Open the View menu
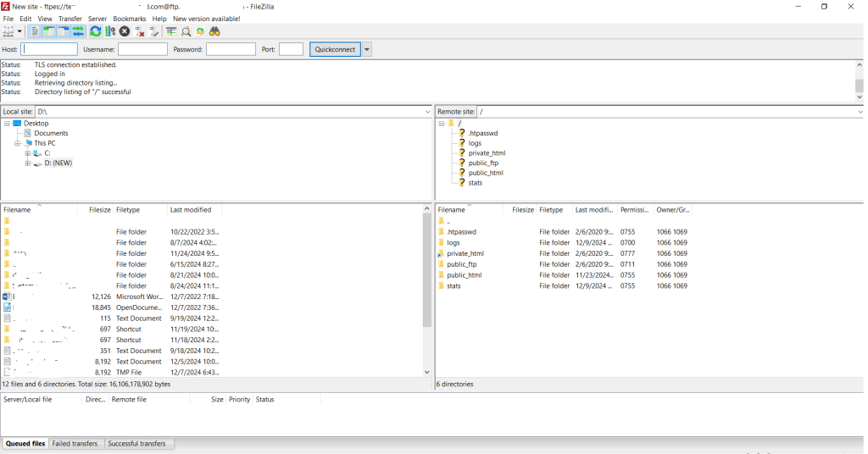Viewport: 868px width, 454px height. (45, 19)
